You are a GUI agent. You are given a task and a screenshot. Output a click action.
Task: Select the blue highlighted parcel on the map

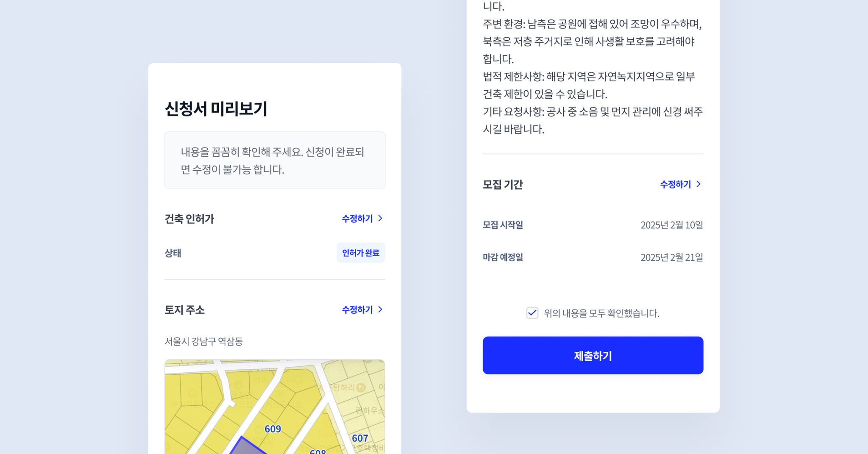[248, 446]
